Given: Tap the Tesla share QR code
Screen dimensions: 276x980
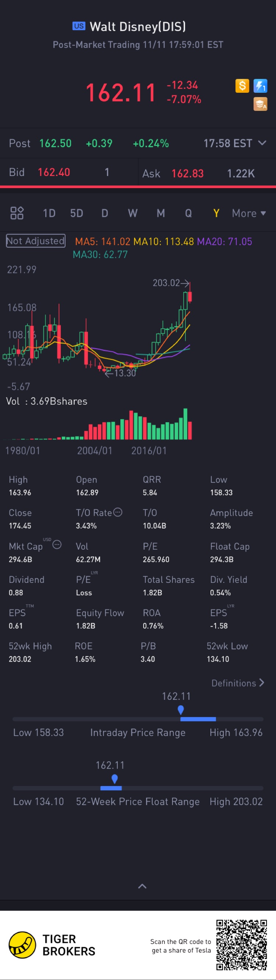Looking at the screenshot, I should [241, 945].
